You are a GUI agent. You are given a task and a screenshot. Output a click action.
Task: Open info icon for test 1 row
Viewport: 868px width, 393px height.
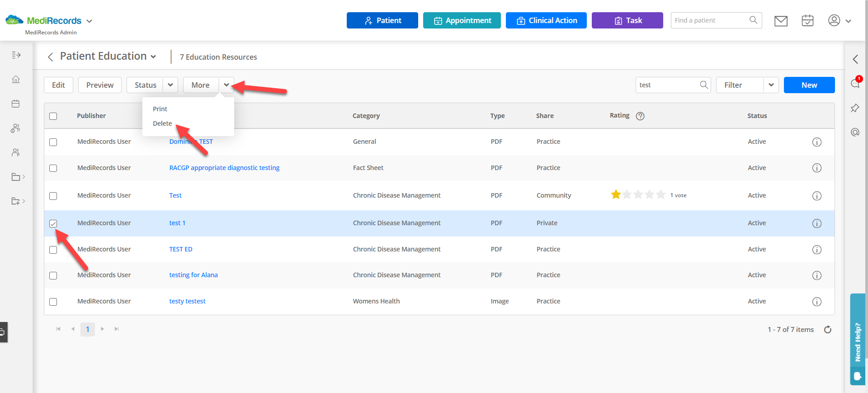[x=817, y=223]
